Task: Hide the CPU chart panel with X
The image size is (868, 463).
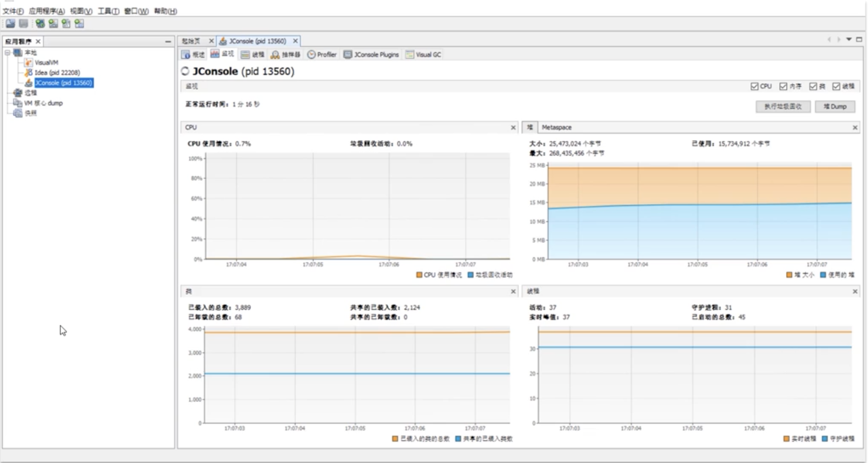Action: tap(513, 127)
